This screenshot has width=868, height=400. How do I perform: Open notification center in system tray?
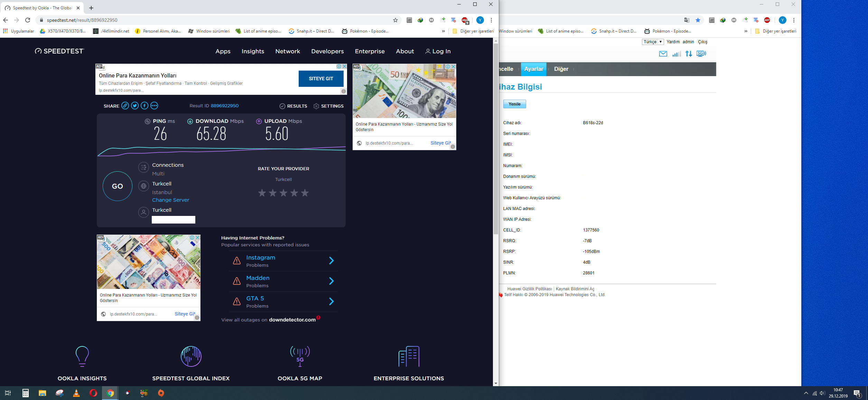[x=857, y=393]
